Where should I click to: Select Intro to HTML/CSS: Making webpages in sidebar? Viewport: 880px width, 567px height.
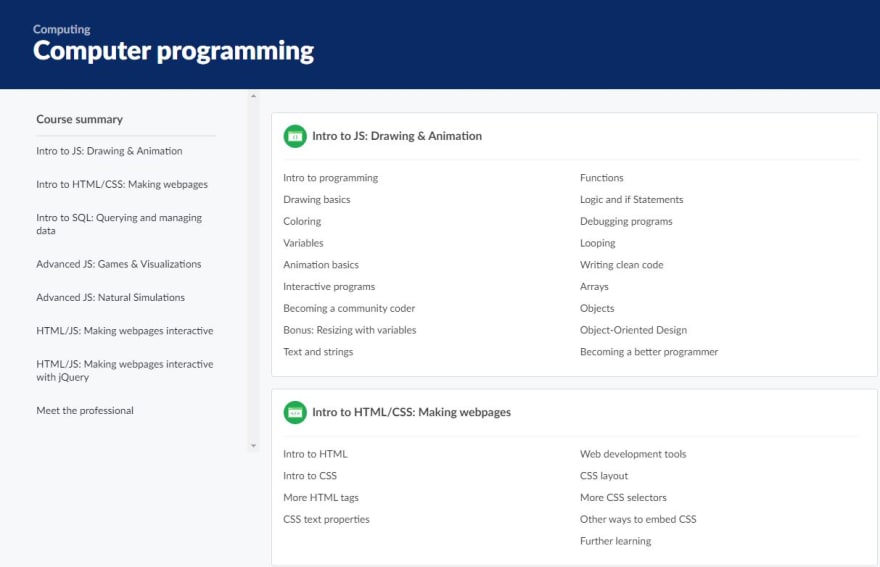point(122,184)
